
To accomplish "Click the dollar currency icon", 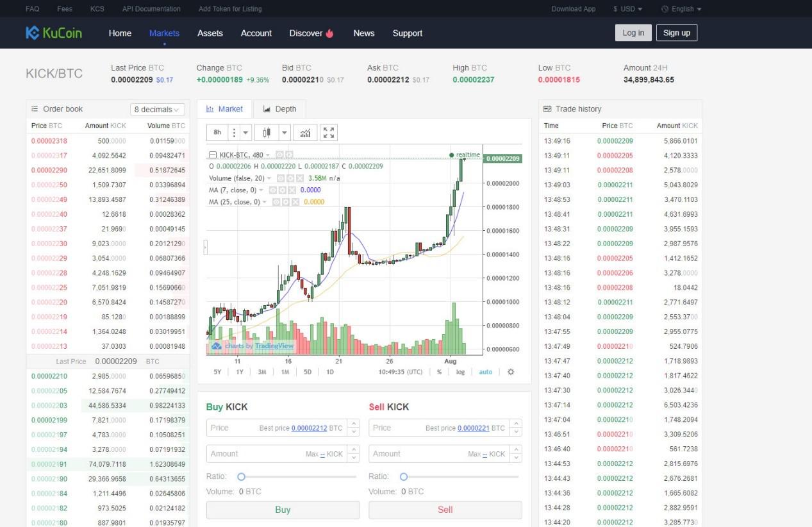I will (615, 9).
